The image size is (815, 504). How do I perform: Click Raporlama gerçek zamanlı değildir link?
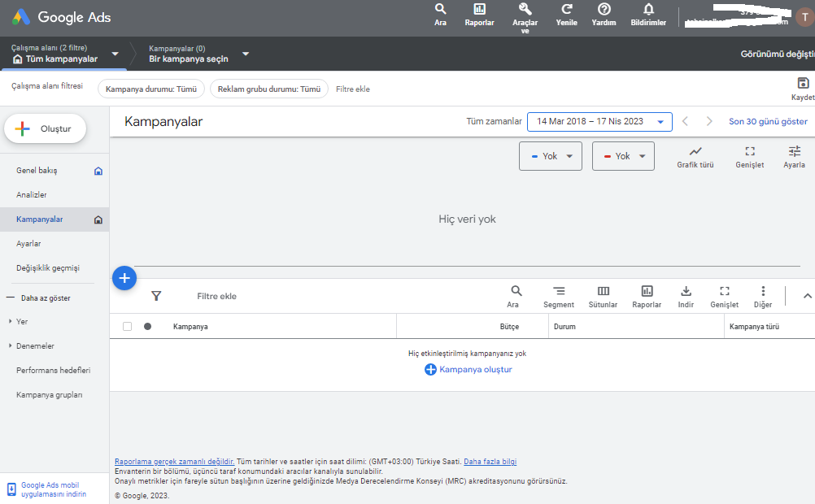[175, 462]
